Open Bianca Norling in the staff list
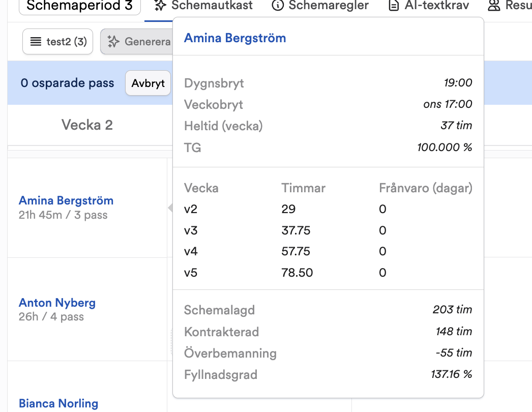This screenshot has height=412, width=532. tap(58, 403)
